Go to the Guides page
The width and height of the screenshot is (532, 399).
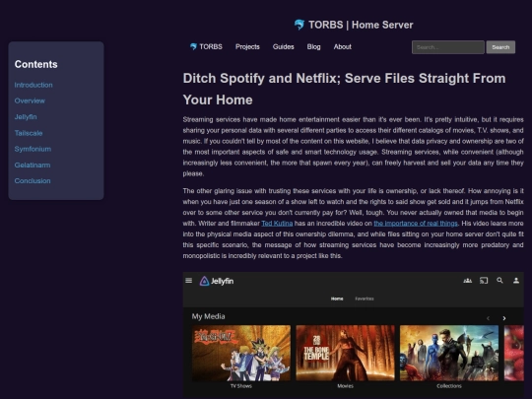pyautogui.click(x=284, y=47)
